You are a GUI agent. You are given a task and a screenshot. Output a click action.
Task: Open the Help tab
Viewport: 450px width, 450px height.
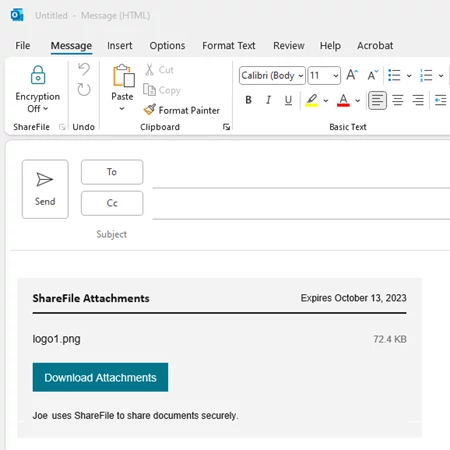tap(330, 46)
